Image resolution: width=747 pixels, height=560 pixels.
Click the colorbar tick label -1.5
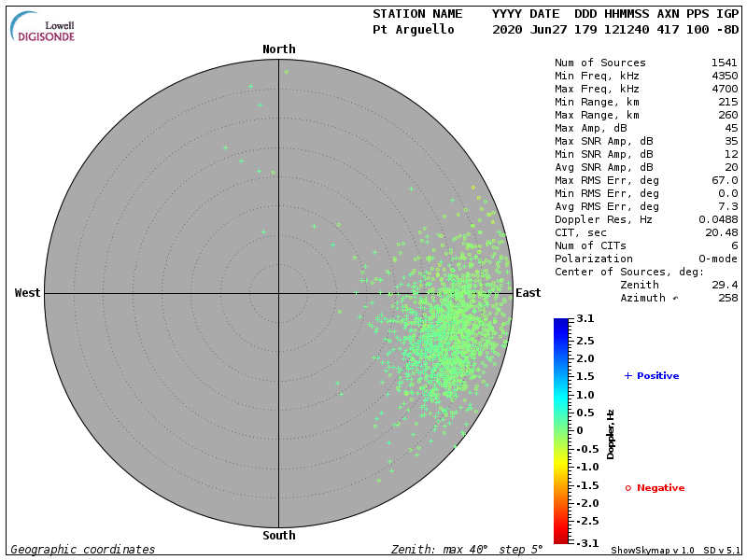(585, 485)
